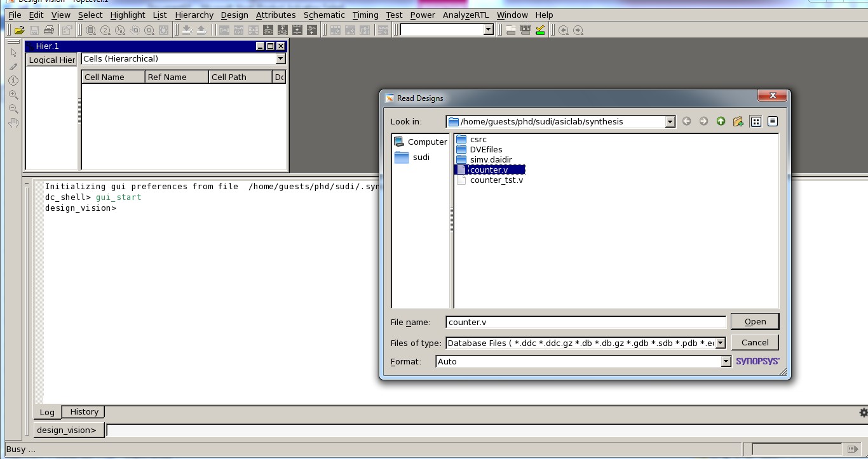Click the back arrow next to the toolbar check icon
This screenshot has width=868, height=459.
pos(564,30)
